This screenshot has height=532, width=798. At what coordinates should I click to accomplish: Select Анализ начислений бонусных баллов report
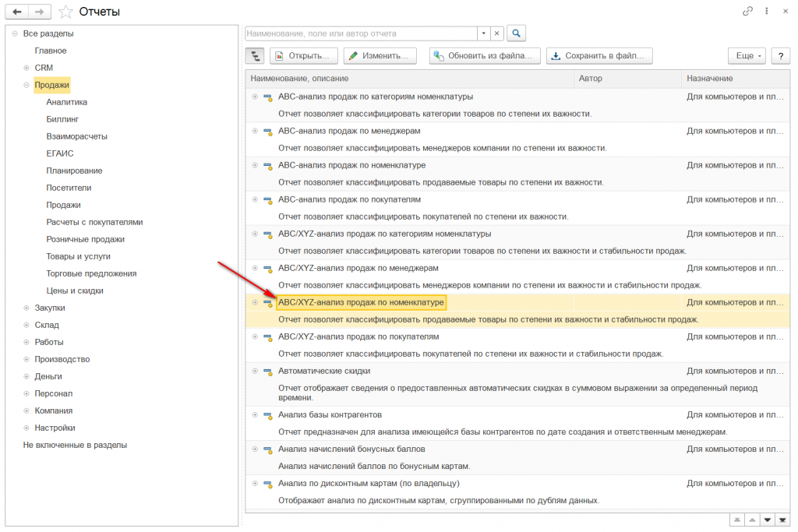(351, 449)
